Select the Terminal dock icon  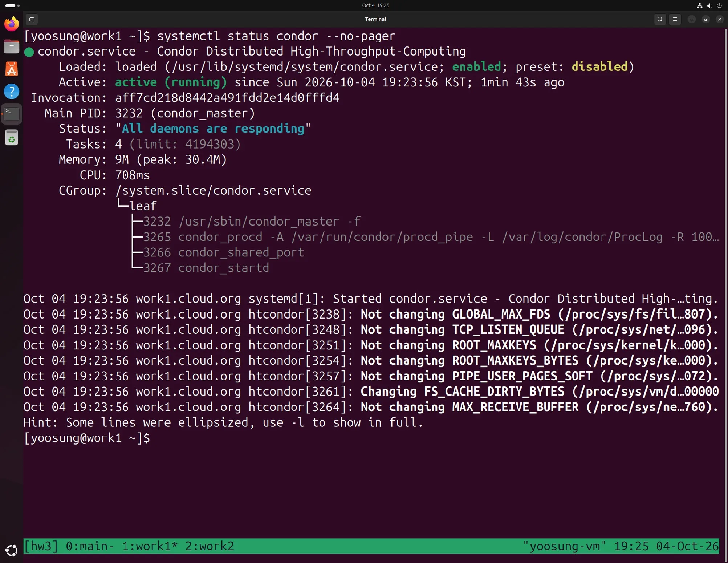tap(12, 114)
